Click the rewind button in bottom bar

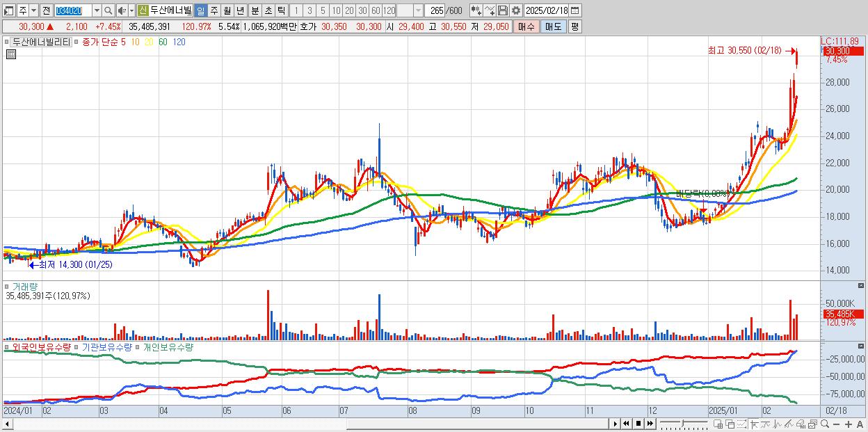point(626,424)
